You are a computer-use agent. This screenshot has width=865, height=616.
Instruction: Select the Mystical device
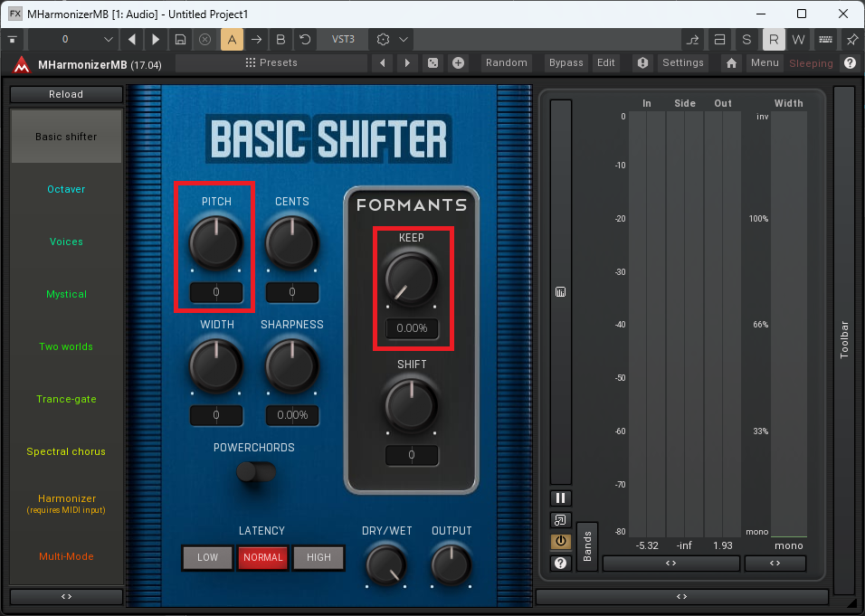pos(66,294)
